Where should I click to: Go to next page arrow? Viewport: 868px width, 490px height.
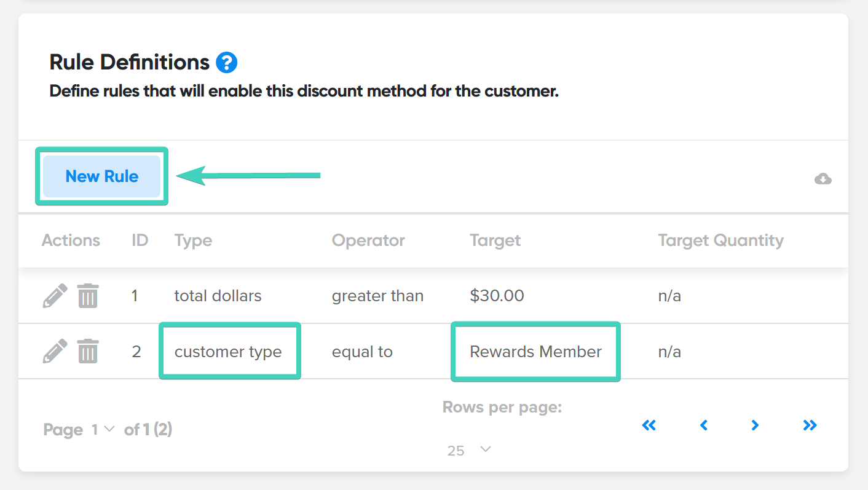755,425
